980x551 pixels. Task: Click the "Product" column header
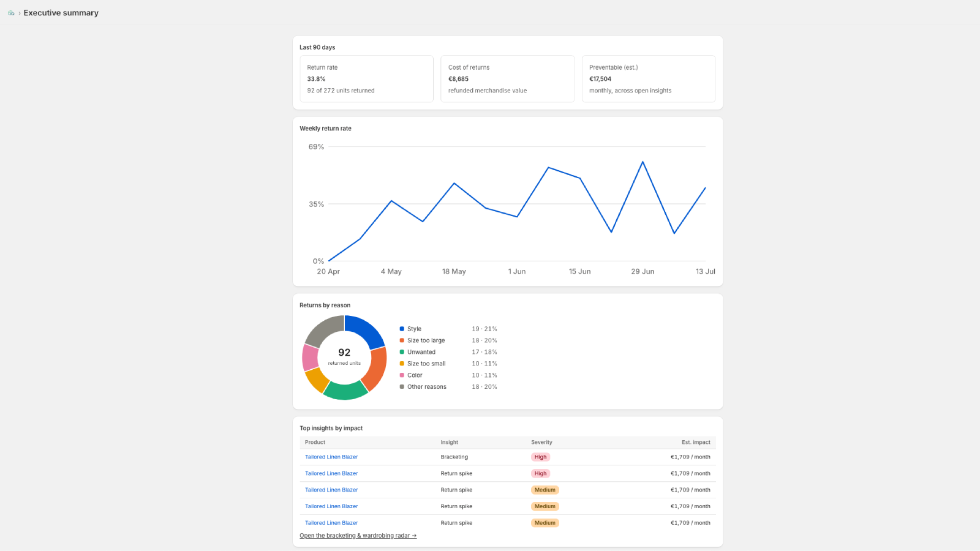[x=315, y=443]
